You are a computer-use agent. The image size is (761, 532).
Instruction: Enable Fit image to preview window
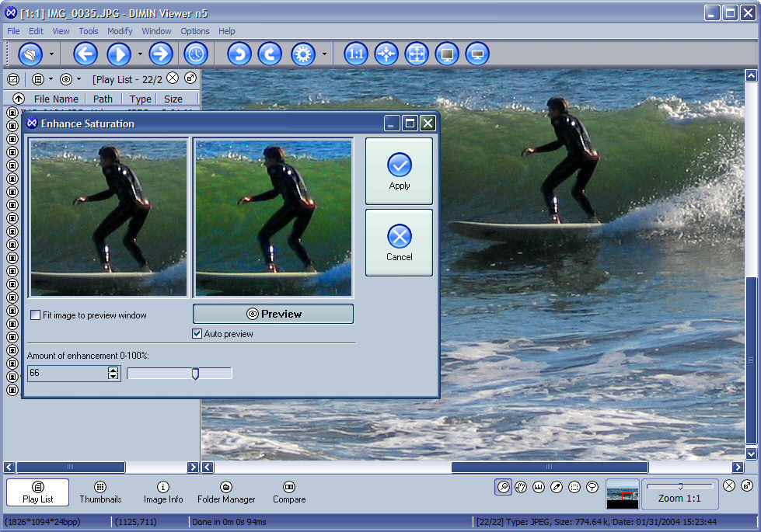35,315
